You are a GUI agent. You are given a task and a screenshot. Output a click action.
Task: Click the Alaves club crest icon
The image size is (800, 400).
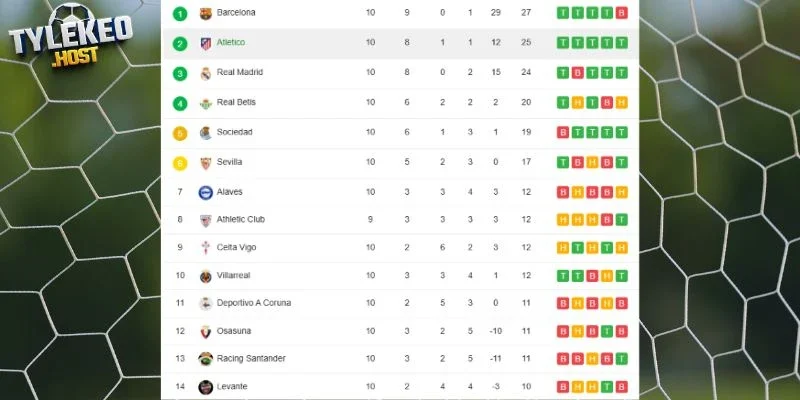206,192
